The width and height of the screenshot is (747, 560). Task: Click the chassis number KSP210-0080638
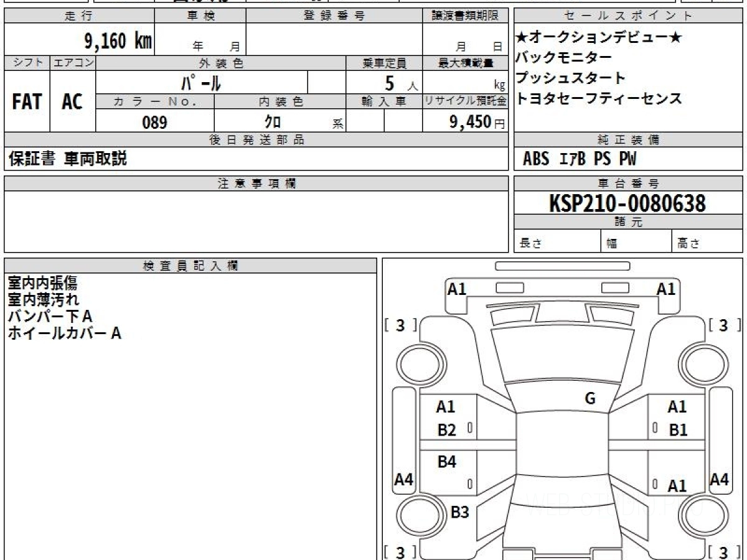(x=627, y=203)
